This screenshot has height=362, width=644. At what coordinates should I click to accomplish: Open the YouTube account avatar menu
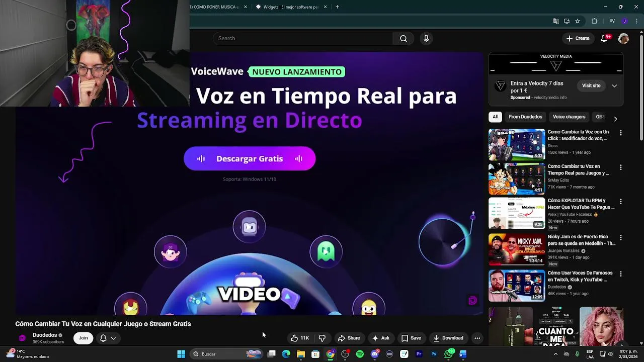click(x=623, y=38)
